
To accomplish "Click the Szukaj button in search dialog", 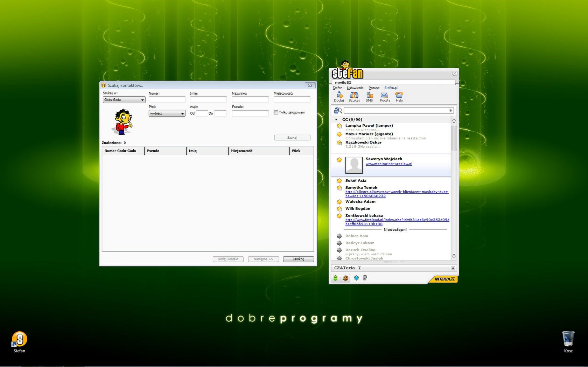I will pyautogui.click(x=292, y=138).
